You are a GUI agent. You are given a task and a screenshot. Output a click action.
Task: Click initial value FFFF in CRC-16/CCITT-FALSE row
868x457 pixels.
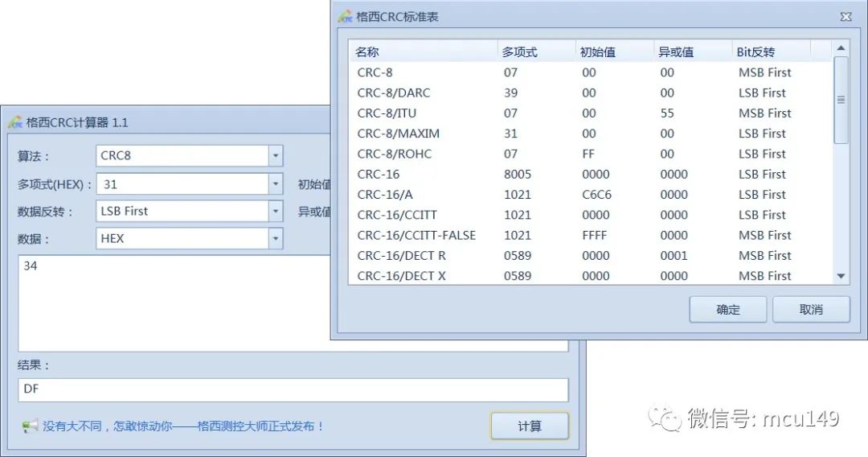point(595,235)
